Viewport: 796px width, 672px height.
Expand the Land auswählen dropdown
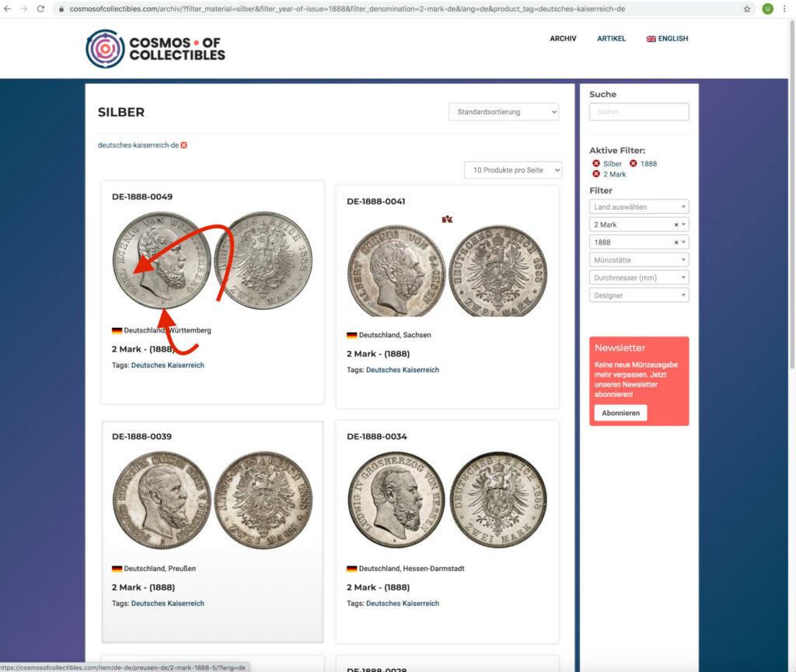(x=639, y=206)
